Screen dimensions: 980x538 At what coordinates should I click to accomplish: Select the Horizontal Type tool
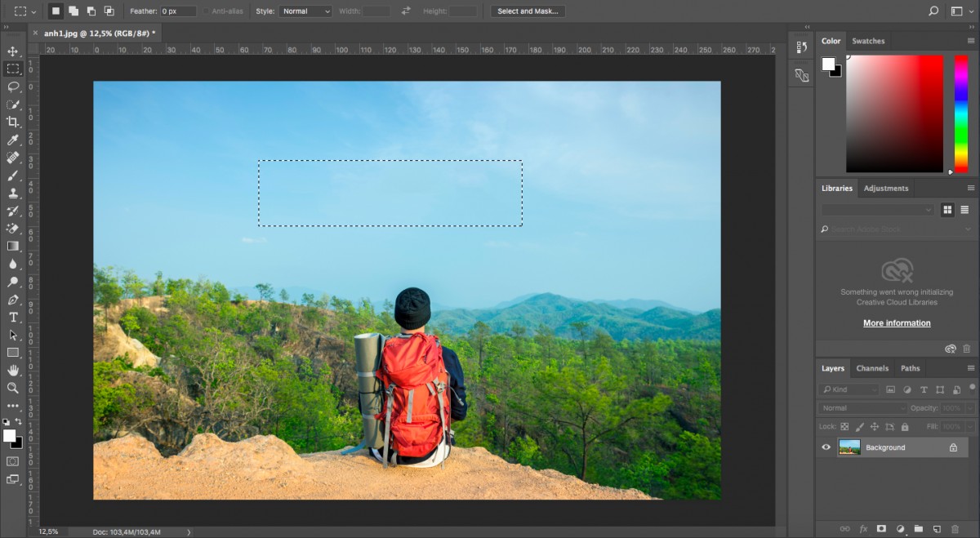coord(13,318)
